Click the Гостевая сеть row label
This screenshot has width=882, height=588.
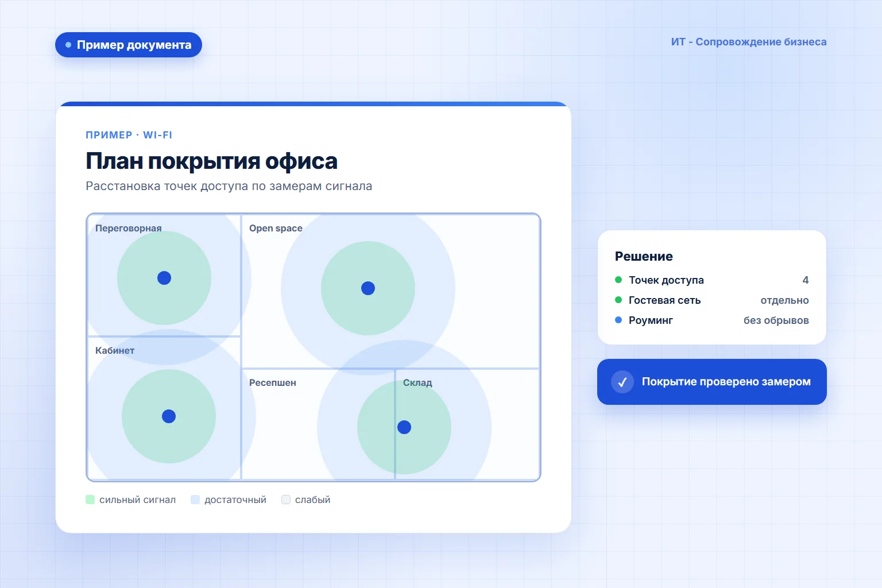(x=665, y=300)
